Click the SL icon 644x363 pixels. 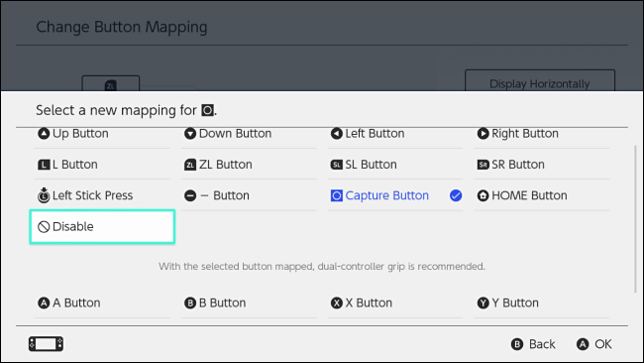click(337, 165)
